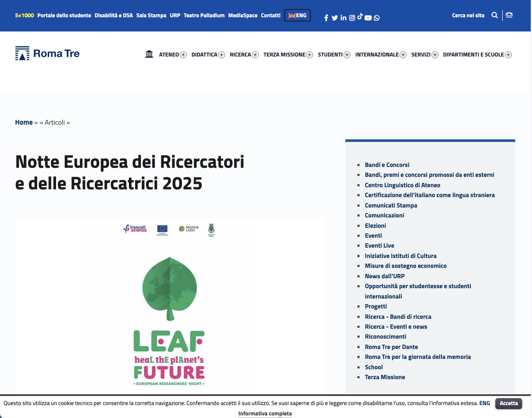
Task: Open Roma Tre's Facebook page
Action: 326,18
